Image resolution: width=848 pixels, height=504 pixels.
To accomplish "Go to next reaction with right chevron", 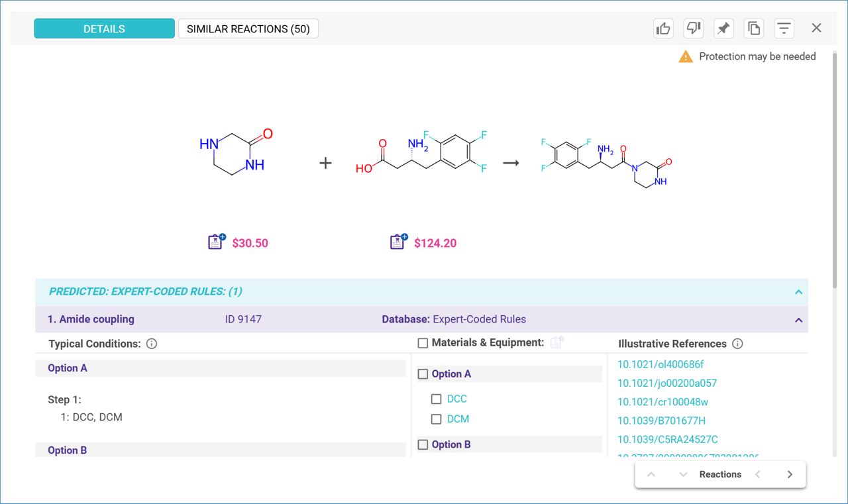I will tap(790, 475).
